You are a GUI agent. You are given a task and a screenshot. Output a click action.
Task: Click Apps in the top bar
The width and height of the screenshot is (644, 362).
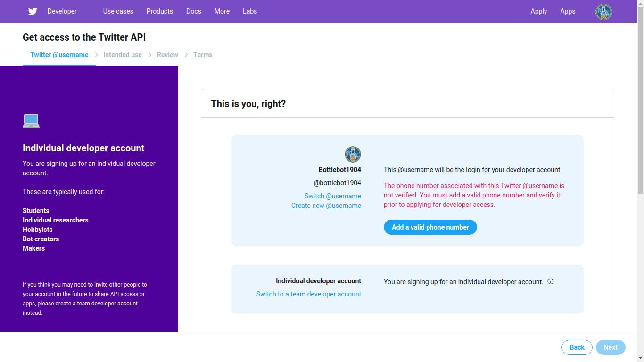tap(568, 11)
